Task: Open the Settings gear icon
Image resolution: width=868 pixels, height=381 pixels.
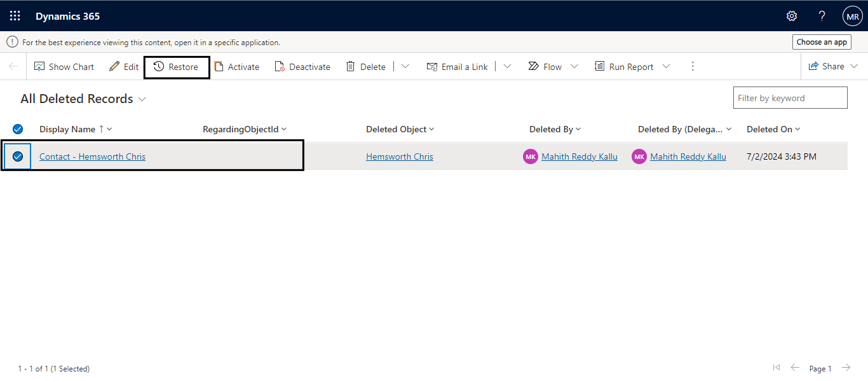Action: click(x=791, y=16)
